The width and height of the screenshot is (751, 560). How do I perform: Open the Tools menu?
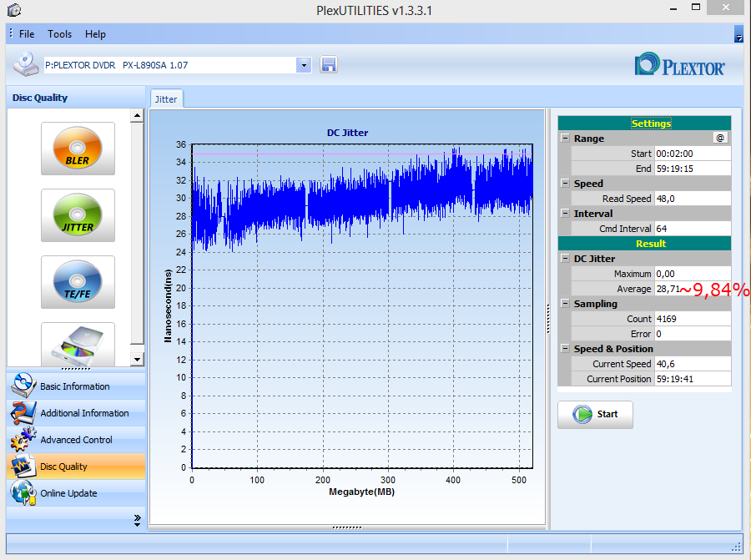59,34
